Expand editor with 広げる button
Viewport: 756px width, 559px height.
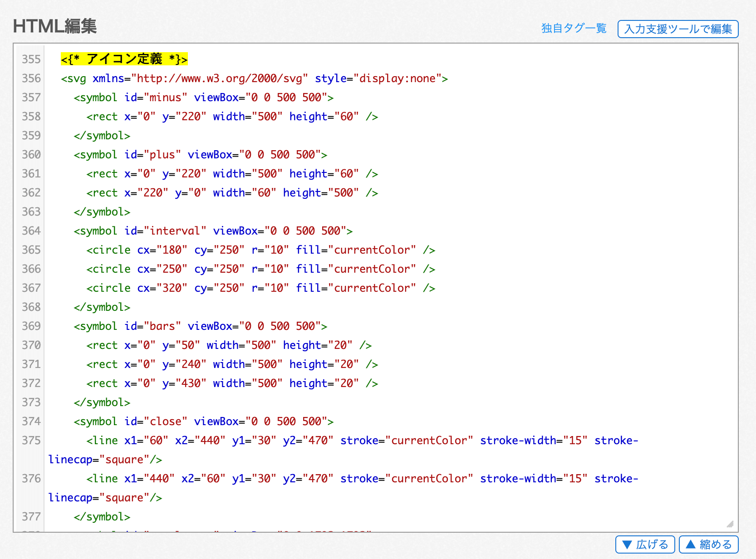click(645, 544)
